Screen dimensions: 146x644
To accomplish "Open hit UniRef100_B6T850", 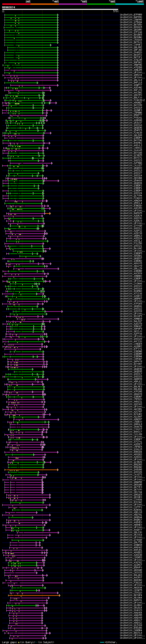I will pyautogui.click(x=131, y=25).
